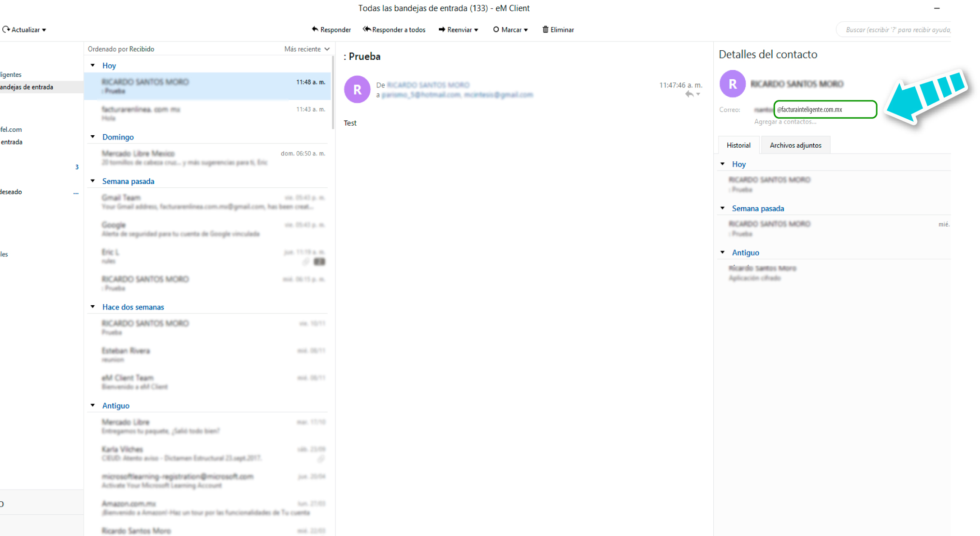Collapse the Domingo message group
This screenshot has height=536, width=980.
(93, 137)
